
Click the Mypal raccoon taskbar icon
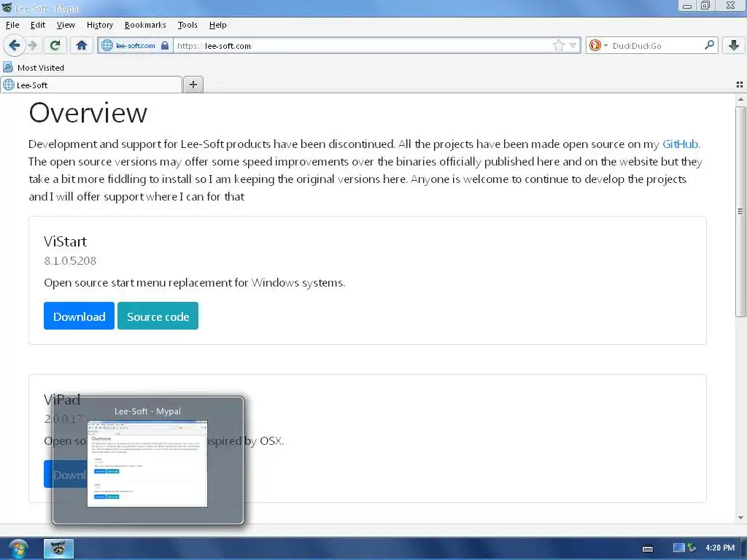click(x=58, y=548)
